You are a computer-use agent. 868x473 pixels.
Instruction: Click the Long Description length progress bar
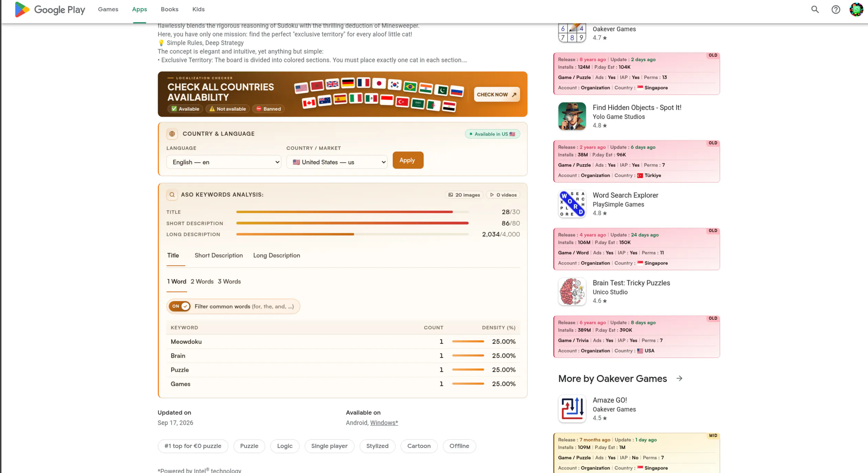352,234
